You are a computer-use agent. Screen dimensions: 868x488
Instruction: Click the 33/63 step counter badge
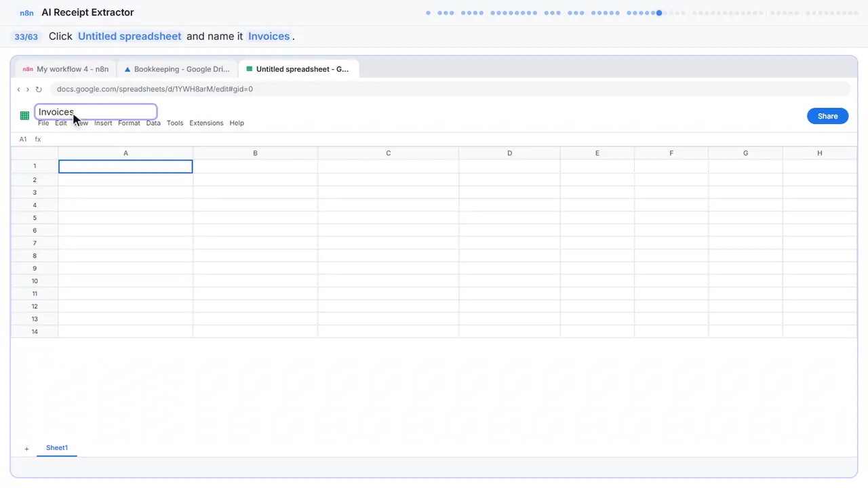point(26,37)
